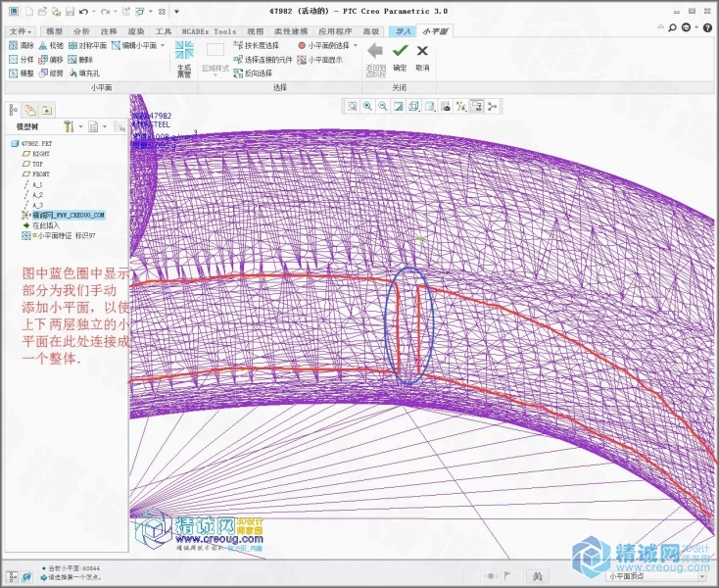The height and width of the screenshot is (588, 719).
Task: Open the model tree settings hammer dropdown
Action: pyautogui.click(x=73, y=126)
